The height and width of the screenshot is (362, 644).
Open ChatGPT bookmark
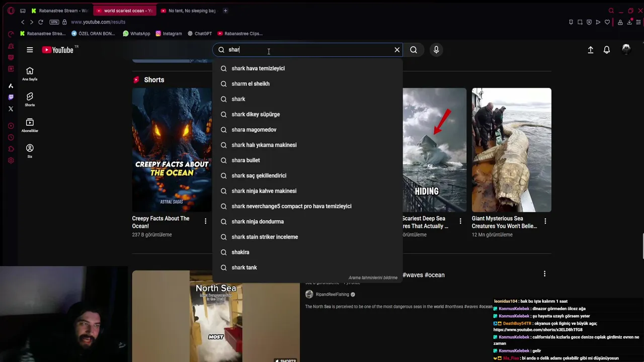point(200,34)
